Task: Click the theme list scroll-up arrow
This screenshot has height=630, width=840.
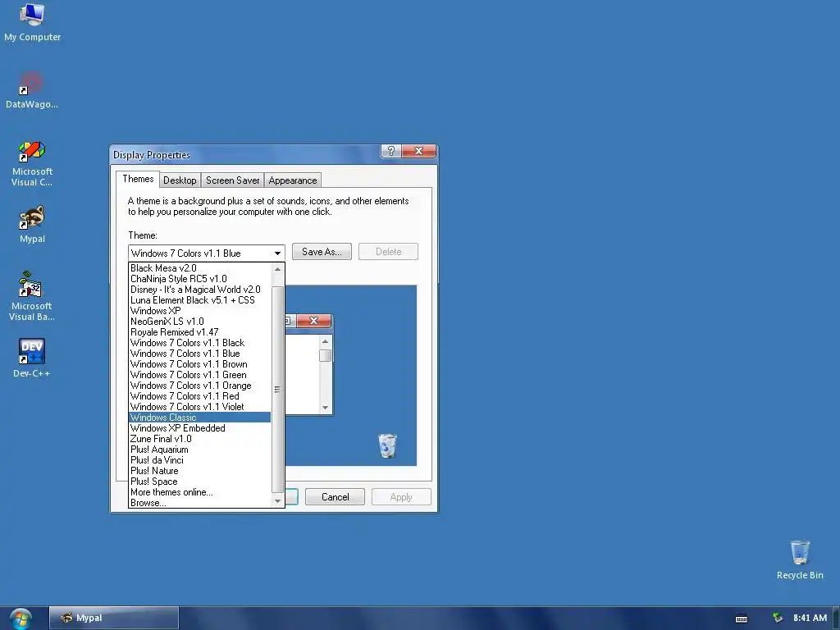Action: tap(277, 269)
